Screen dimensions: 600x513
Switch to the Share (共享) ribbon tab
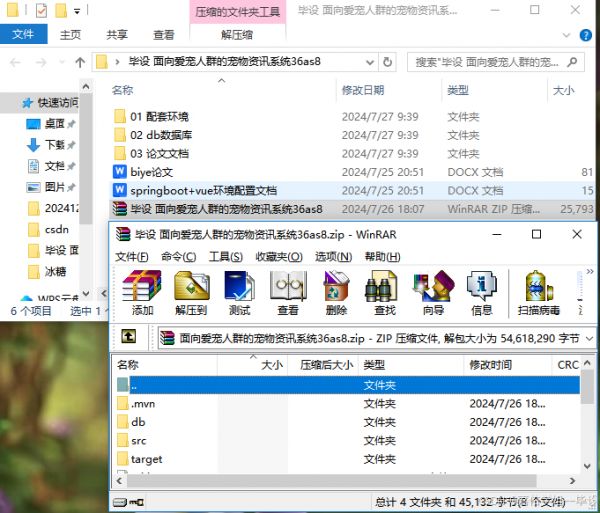[x=117, y=35]
